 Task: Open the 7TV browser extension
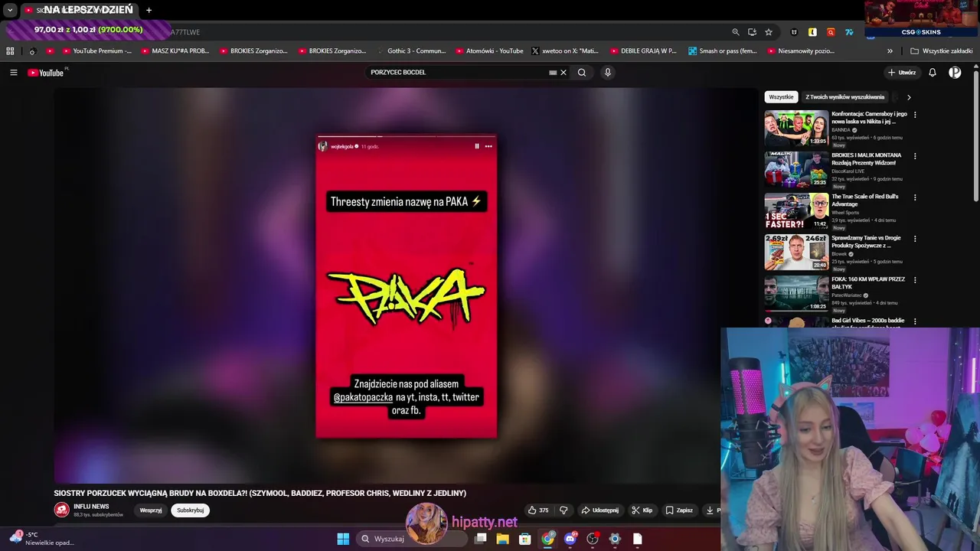[x=849, y=32]
